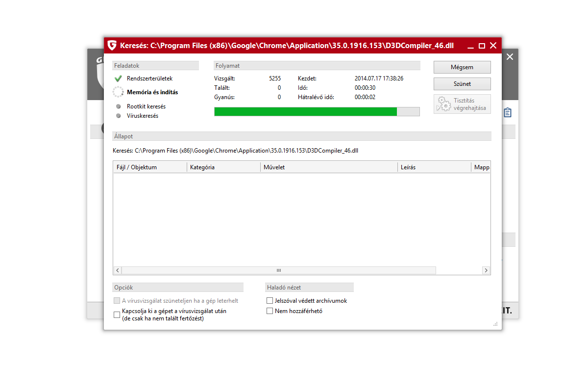This screenshot has width=588, height=368.
Task: Click the elapsed time '00:00:30'
Action: tap(365, 88)
